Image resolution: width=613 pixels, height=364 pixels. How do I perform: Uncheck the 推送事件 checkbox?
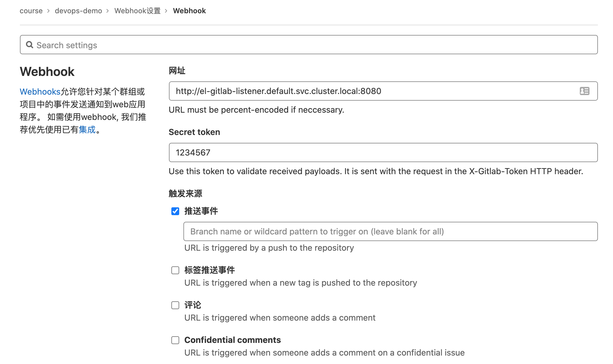tap(175, 211)
